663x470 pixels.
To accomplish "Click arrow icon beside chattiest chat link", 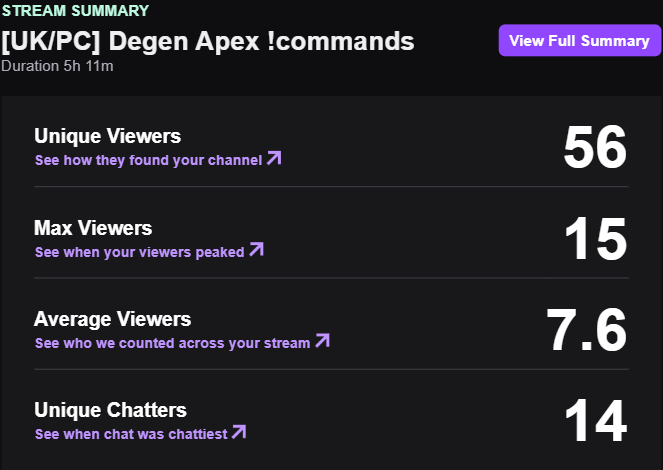I will point(239,432).
